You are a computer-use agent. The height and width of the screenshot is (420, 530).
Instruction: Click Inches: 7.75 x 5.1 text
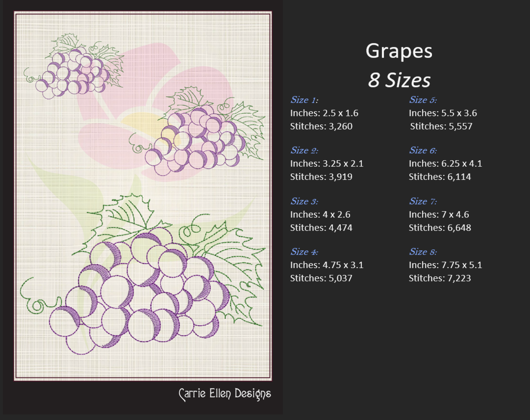pos(445,265)
